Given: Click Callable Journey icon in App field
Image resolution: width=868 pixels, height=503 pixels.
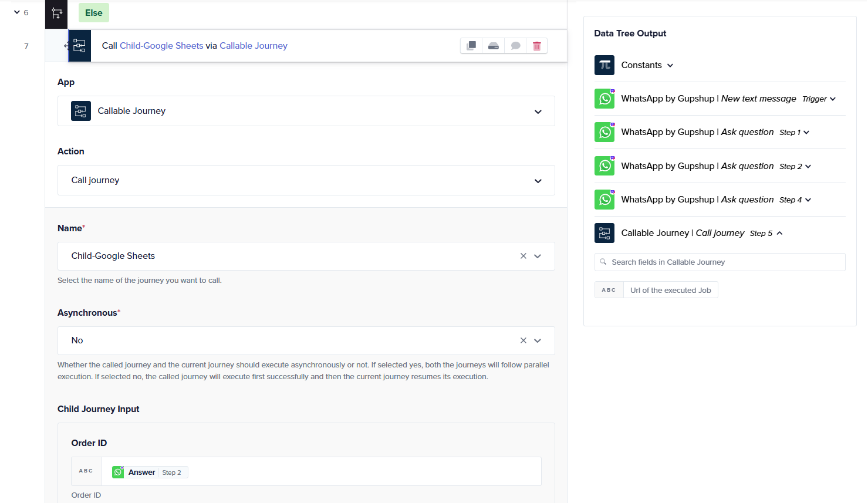Looking at the screenshot, I should coord(81,111).
